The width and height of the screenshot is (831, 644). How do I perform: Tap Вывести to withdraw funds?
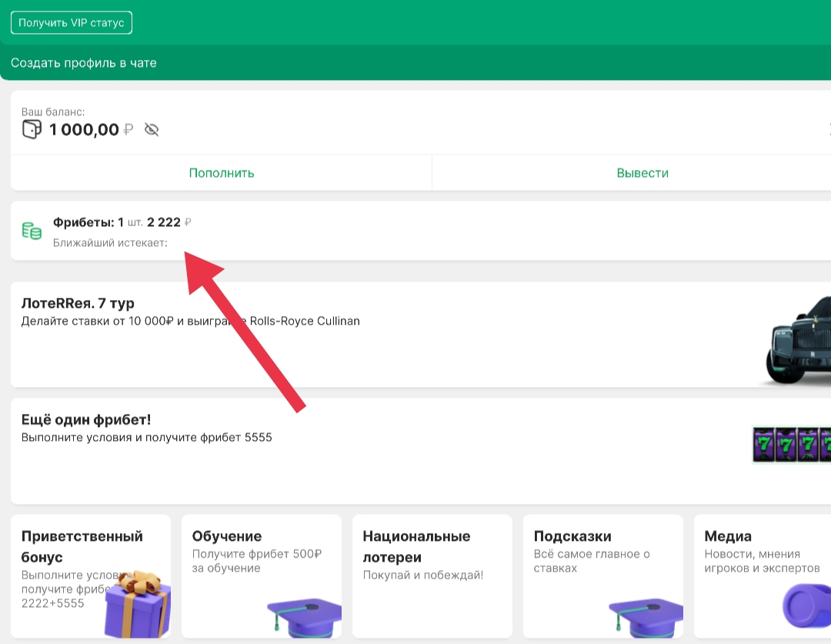tap(642, 173)
